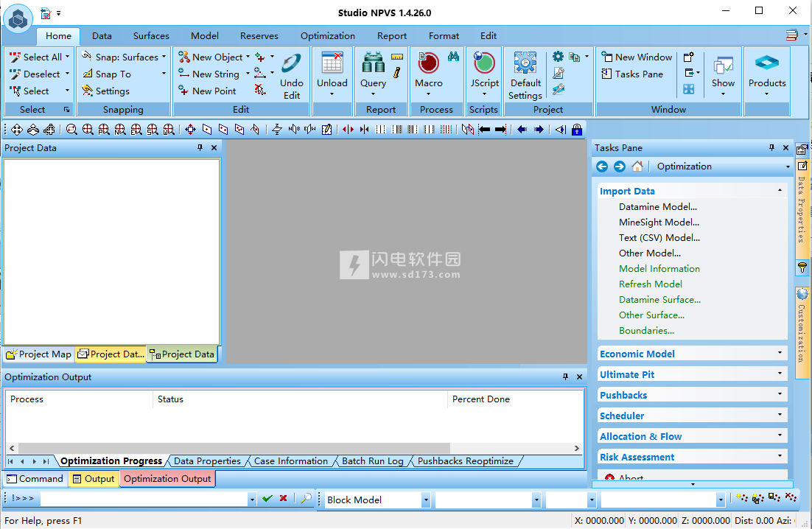This screenshot has width=812, height=529.
Task: Switch to Case Information tab
Action: tap(290, 460)
